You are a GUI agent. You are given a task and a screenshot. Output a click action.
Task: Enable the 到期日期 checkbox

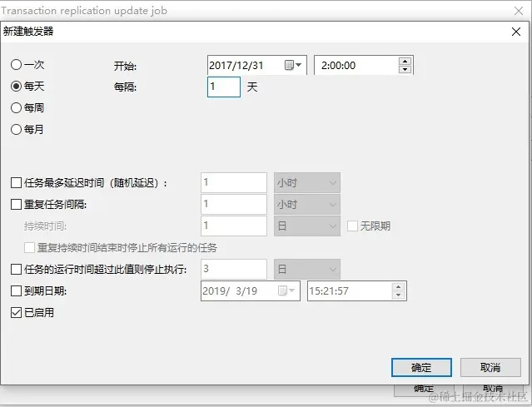coord(17,290)
